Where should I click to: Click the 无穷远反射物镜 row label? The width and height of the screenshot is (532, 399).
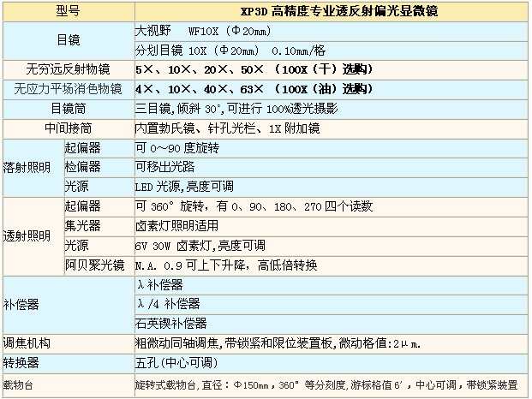(67, 68)
